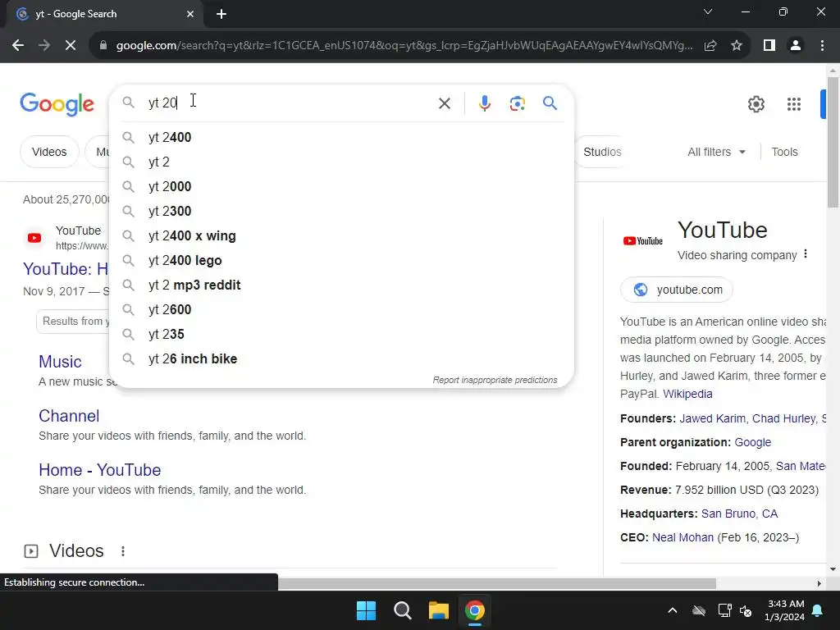Open the Music sitelink
The image size is (840, 630).
point(60,362)
